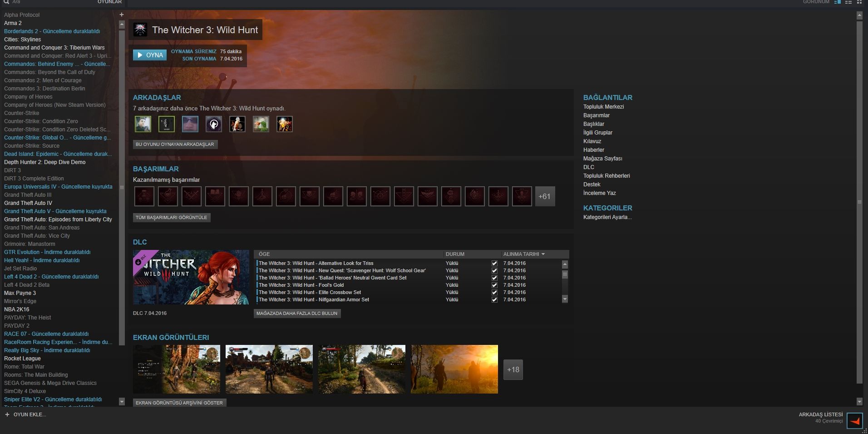Open the Haberler link
The image size is (868, 434).
[x=594, y=150]
